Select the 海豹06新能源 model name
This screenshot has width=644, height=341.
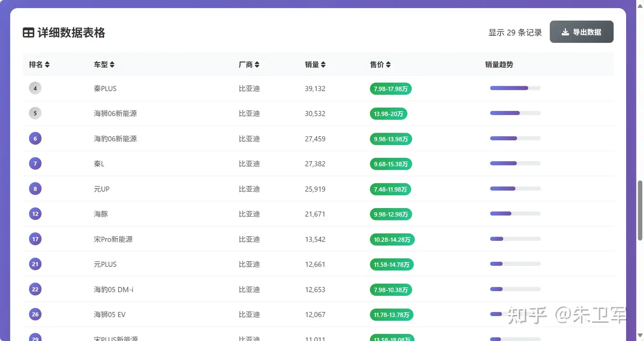115,139
